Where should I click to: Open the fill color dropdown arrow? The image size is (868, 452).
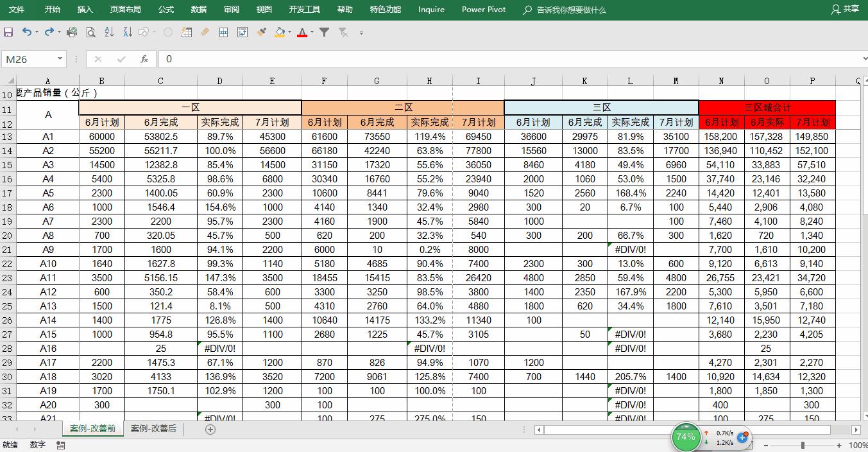point(289,32)
